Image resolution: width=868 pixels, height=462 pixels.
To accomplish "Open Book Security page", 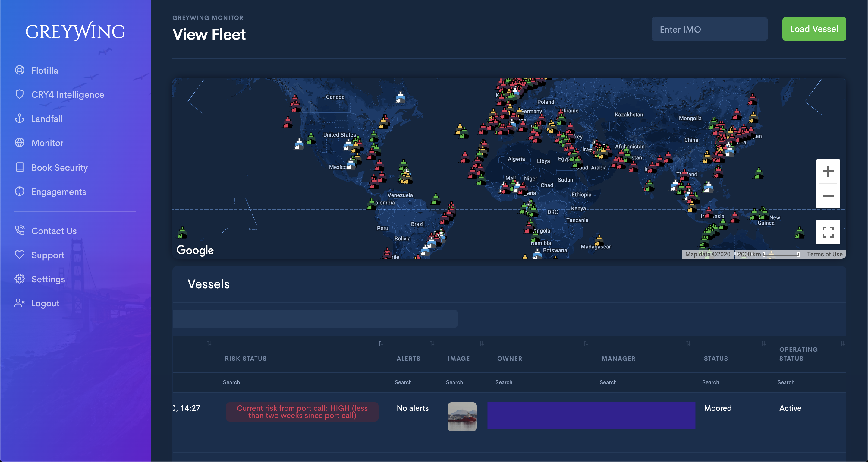I will tap(60, 168).
